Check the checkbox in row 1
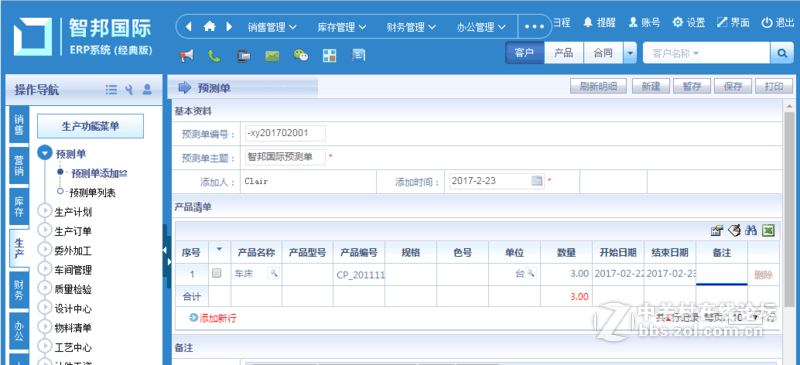 [217, 274]
